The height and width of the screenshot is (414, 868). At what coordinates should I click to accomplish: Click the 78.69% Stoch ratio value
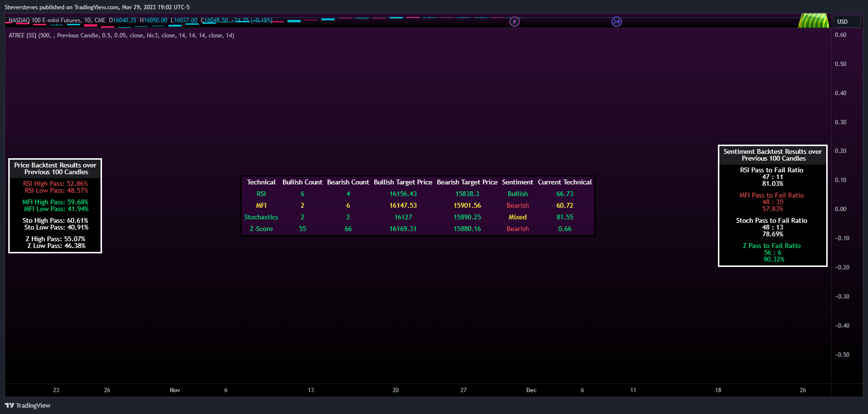tap(773, 234)
